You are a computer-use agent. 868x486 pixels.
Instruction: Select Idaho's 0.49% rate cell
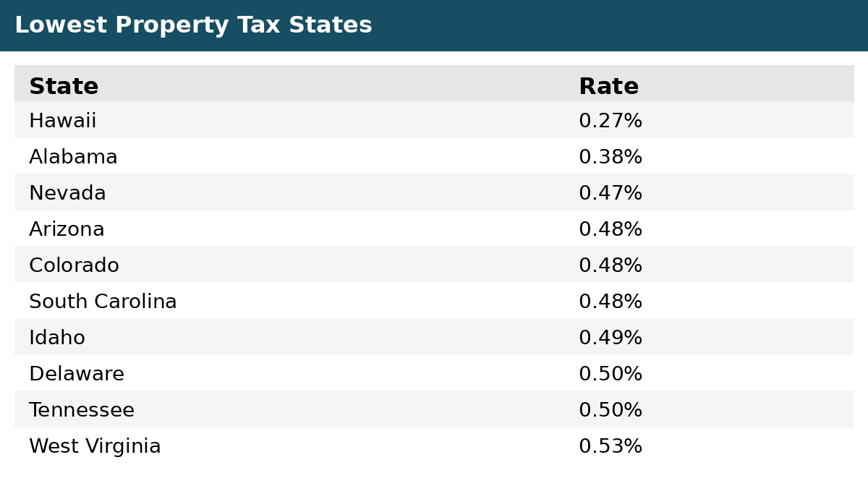[x=610, y=338]
